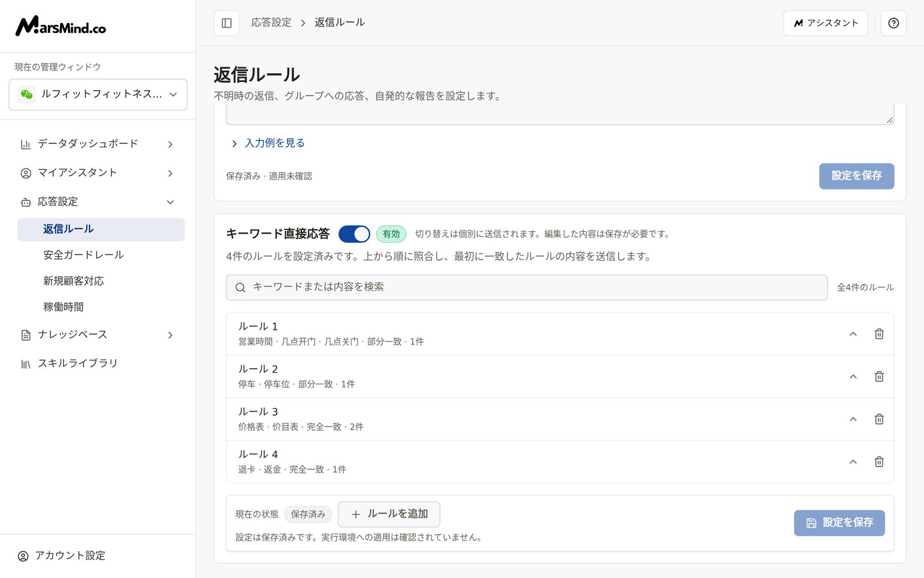Click the 応答設定 robot icon

(x=25, y=202)
